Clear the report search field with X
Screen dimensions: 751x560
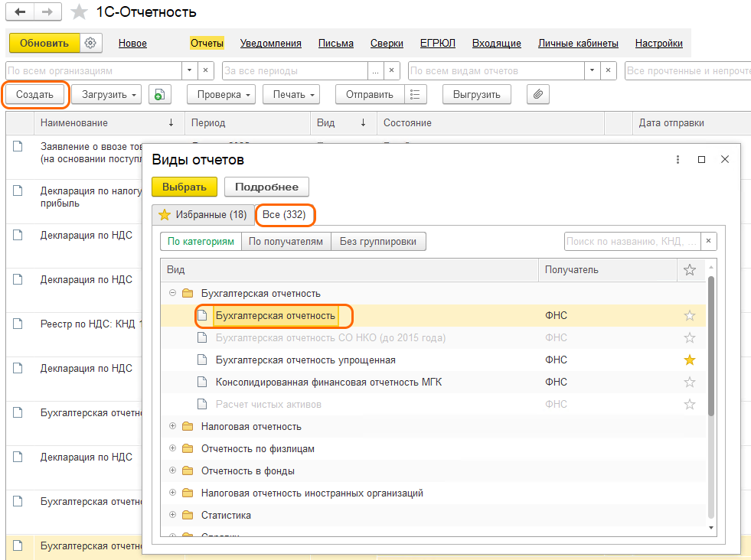(710, 242)
